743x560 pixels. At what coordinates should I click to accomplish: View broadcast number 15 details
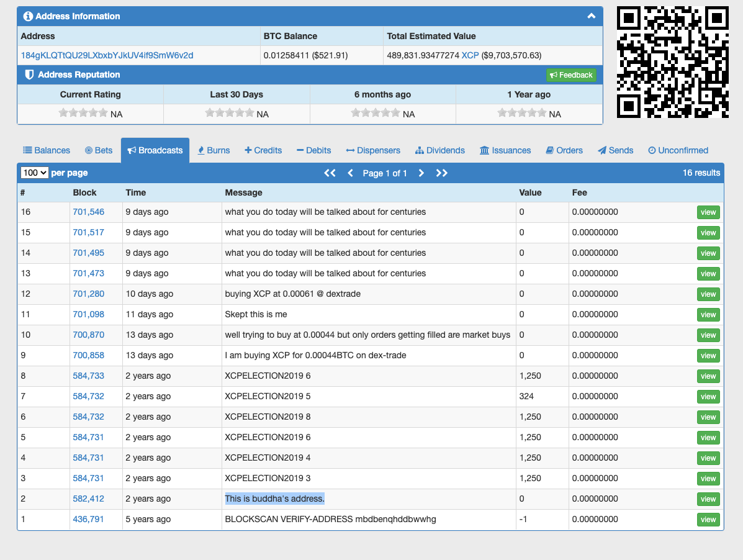708,233
